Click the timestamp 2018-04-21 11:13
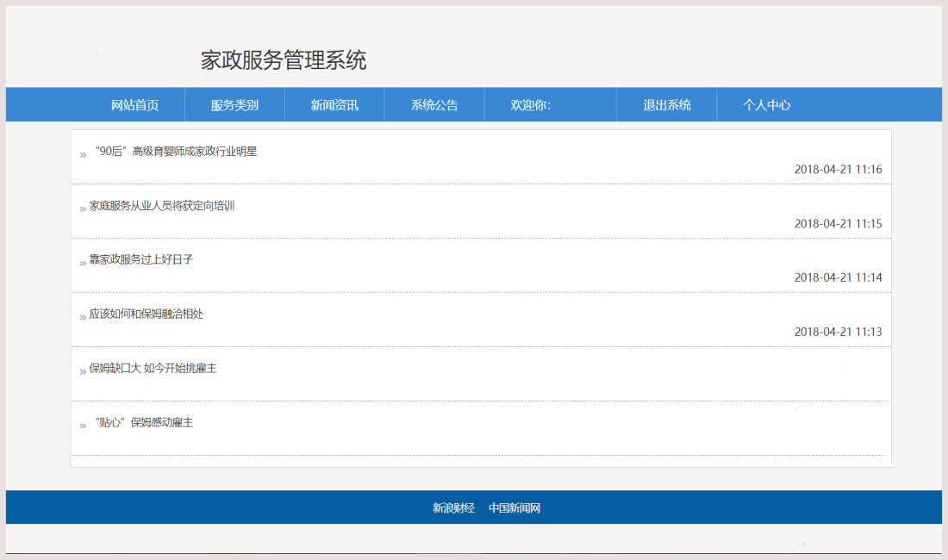The height and width of the screenshot is (560, 948). pos(838,333)
